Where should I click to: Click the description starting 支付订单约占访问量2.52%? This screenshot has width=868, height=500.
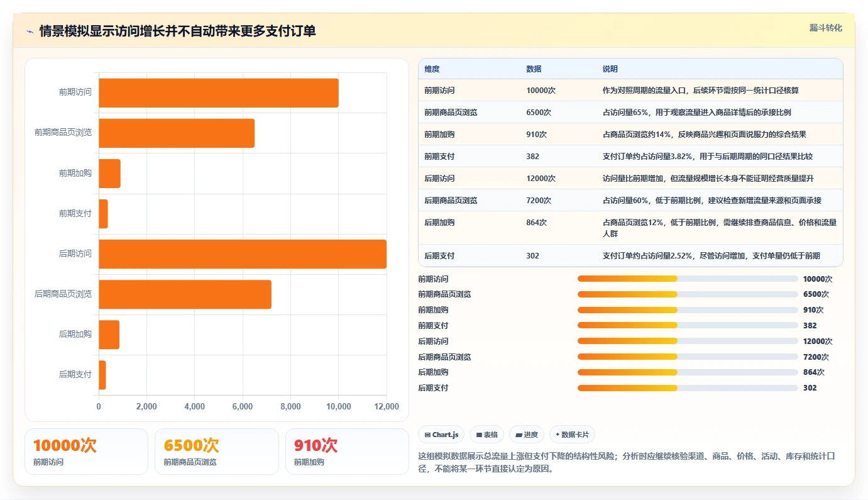(711, 256)
